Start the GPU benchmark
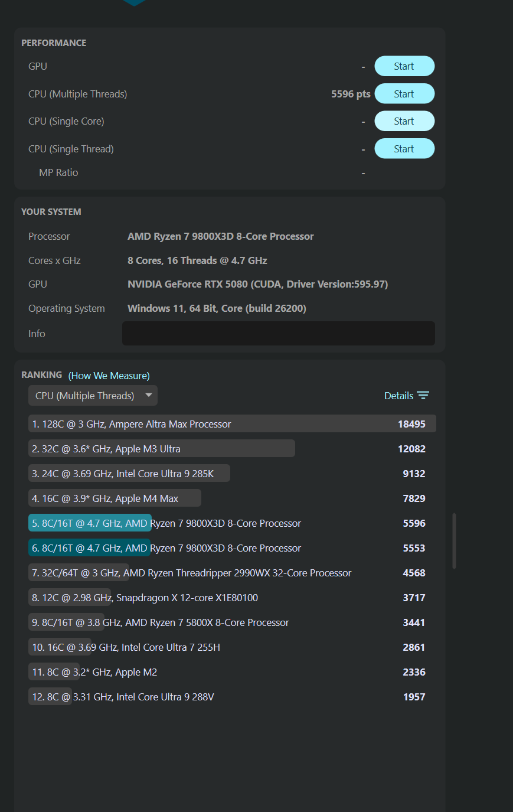The width and height of the screenshot is (513, 812). click(x=404, y=66)
